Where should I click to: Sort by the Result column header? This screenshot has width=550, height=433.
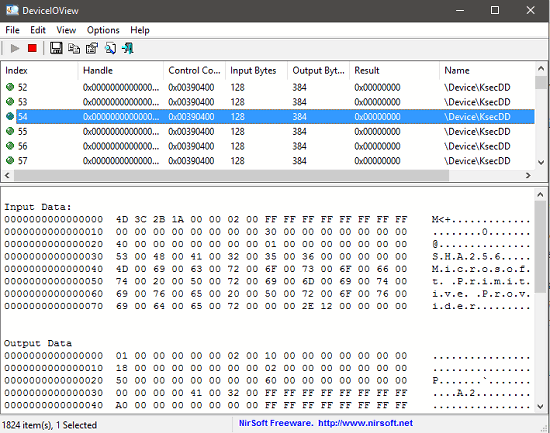394,71
